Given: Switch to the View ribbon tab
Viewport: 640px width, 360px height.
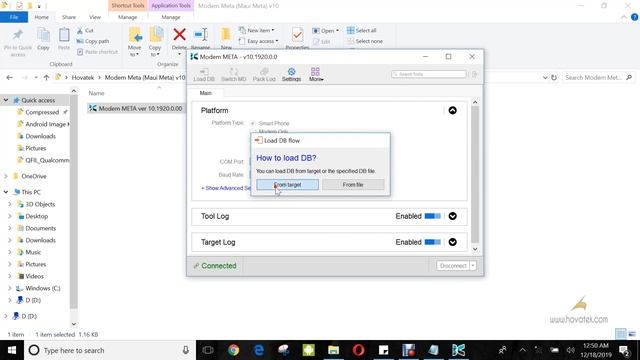Looking at the screenshot, I should pyautogui.click(x=95, y=17).
